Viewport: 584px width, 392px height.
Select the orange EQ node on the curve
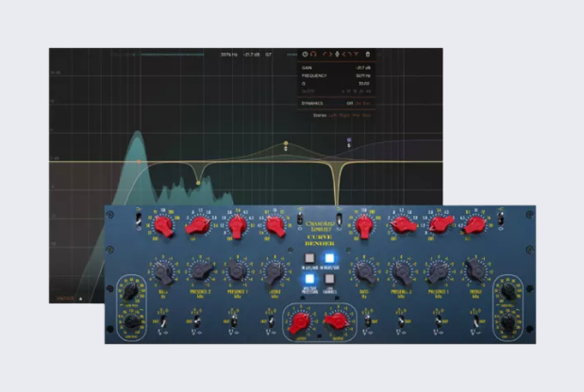click(x=139, y=162)
